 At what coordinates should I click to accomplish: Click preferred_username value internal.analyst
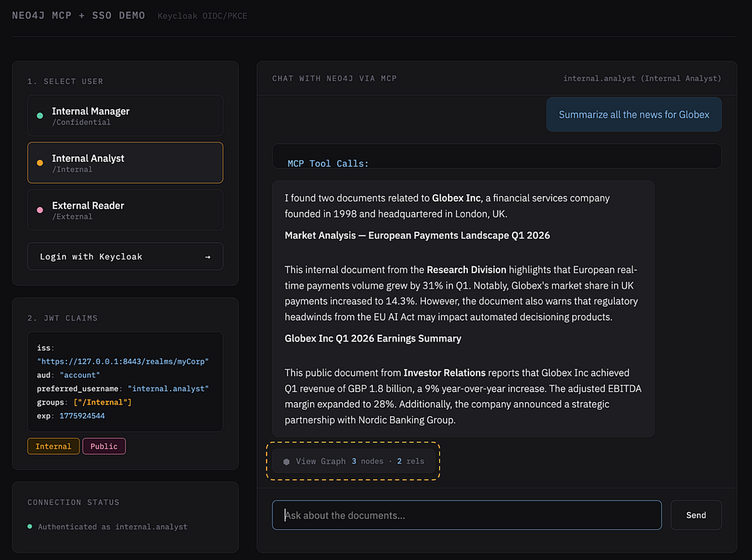[168, 389]
